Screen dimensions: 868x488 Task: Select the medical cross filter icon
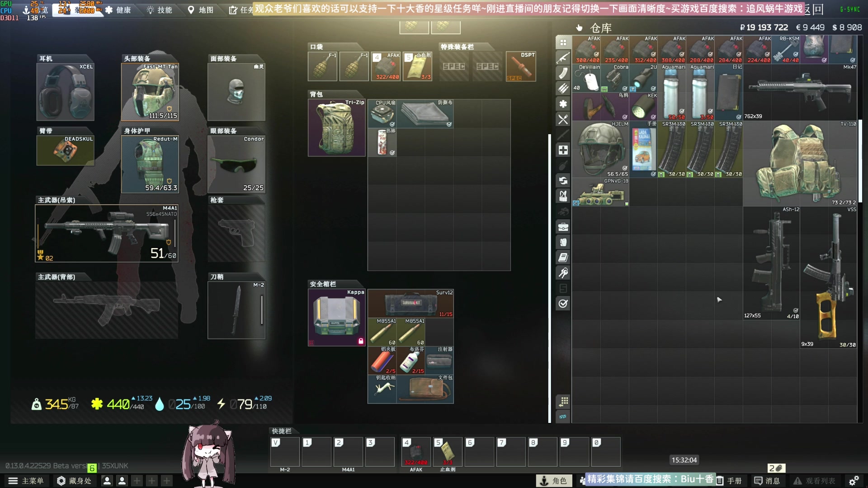point(563,150)
